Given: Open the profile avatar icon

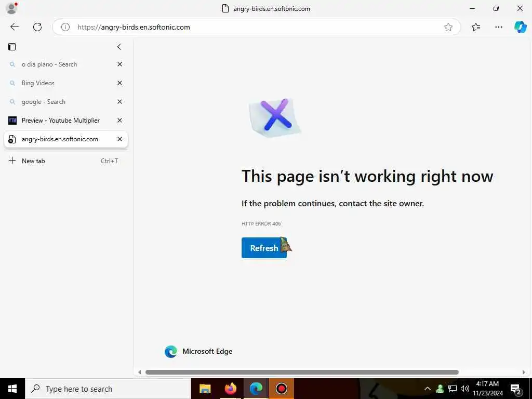Looking at the screenshot, I should point(11,8).
